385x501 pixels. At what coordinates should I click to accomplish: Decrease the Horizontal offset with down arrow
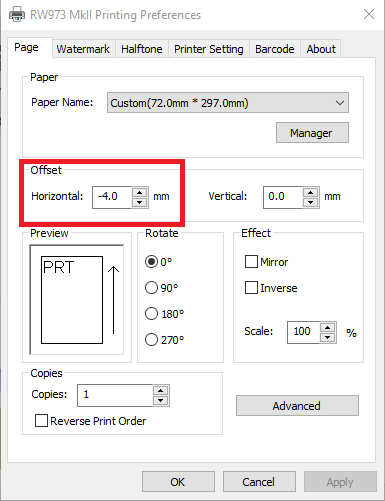[140, 202]
